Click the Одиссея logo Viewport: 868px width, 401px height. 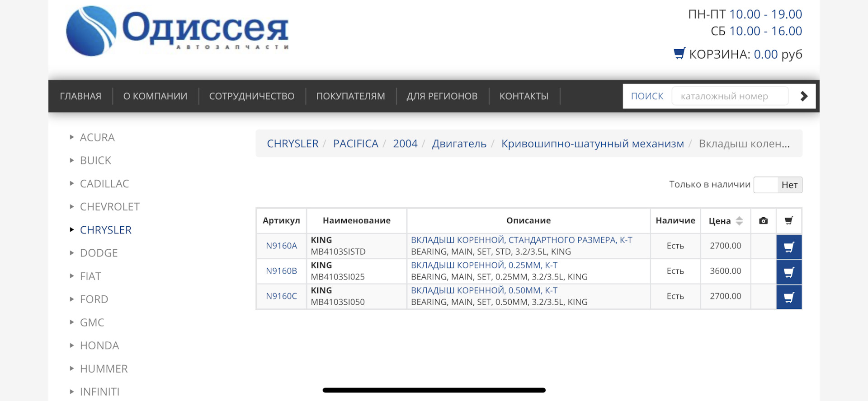point(177,31)
